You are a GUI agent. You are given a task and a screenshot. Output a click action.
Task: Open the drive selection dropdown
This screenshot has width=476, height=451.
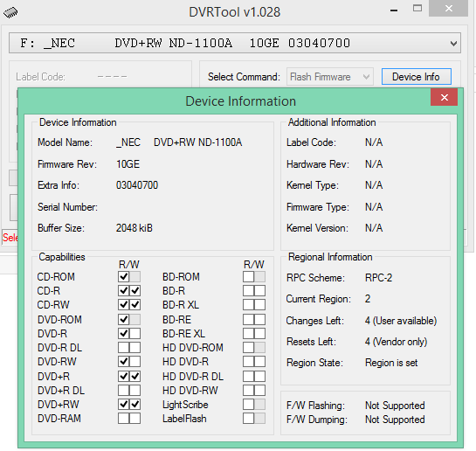(235, 43)
